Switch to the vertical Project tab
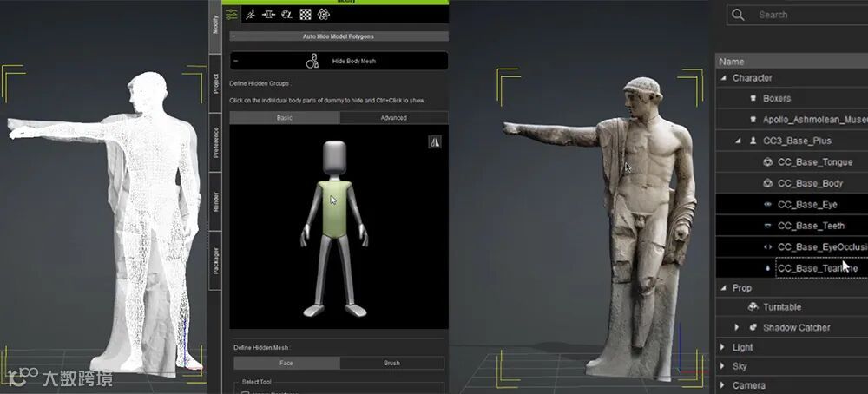Image resolution: width=868 pixels, height=394 pixels. [215, 83]
